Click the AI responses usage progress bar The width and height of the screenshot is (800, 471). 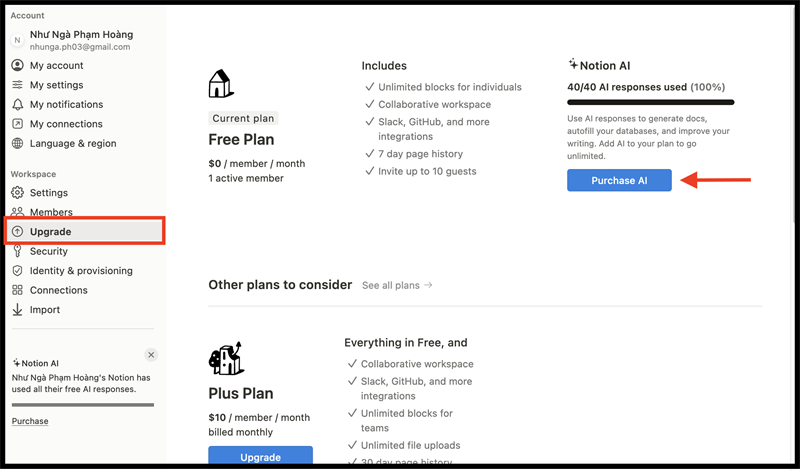(650, 102)
